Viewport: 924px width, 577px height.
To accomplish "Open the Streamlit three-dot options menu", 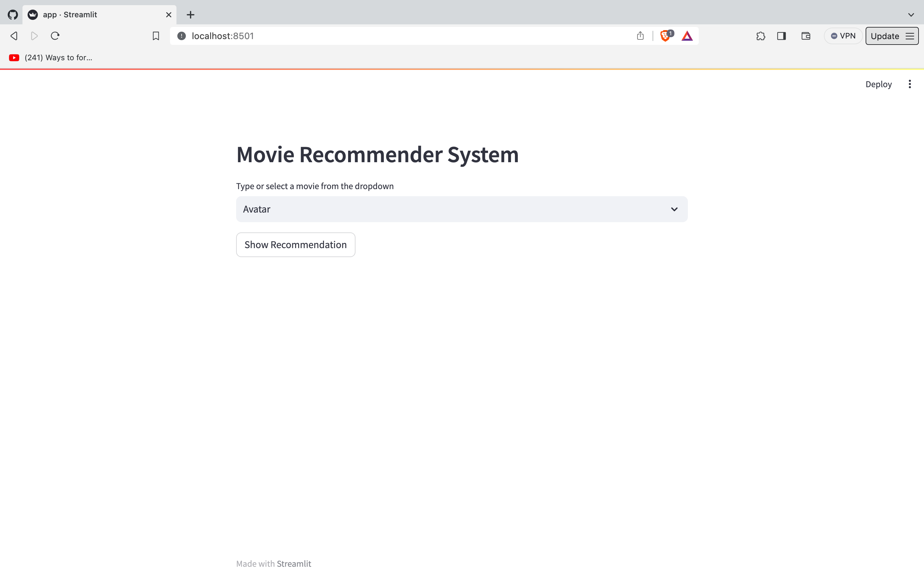I will point(910,84).
